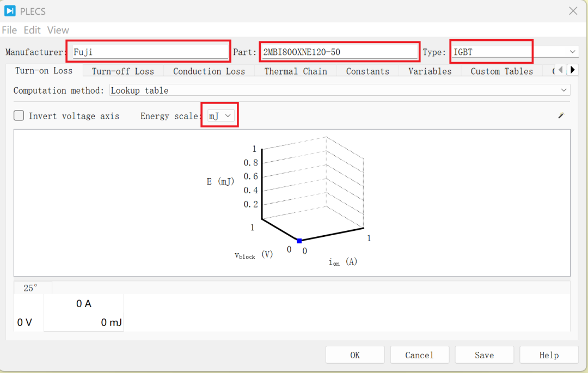Screen dimensions: 588x373
Task: Click the 0 V voltage row header
Action: (x=24, y=322)
